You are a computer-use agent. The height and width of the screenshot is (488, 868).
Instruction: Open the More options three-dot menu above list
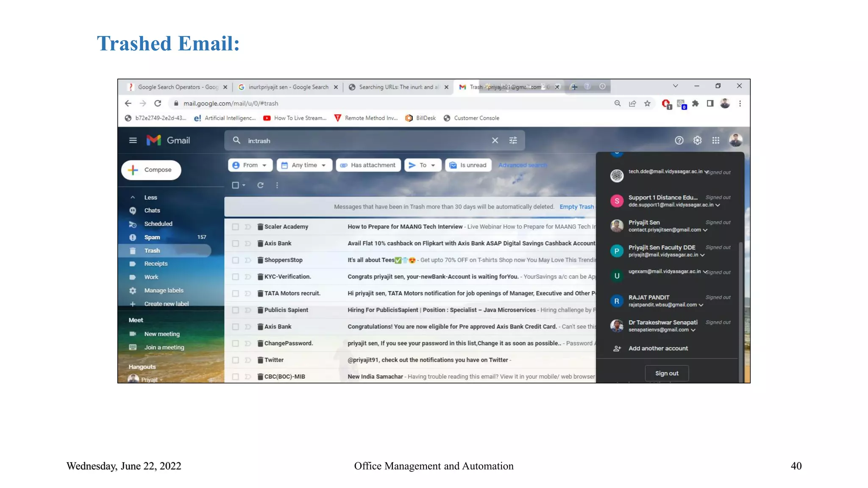[277, 185]
